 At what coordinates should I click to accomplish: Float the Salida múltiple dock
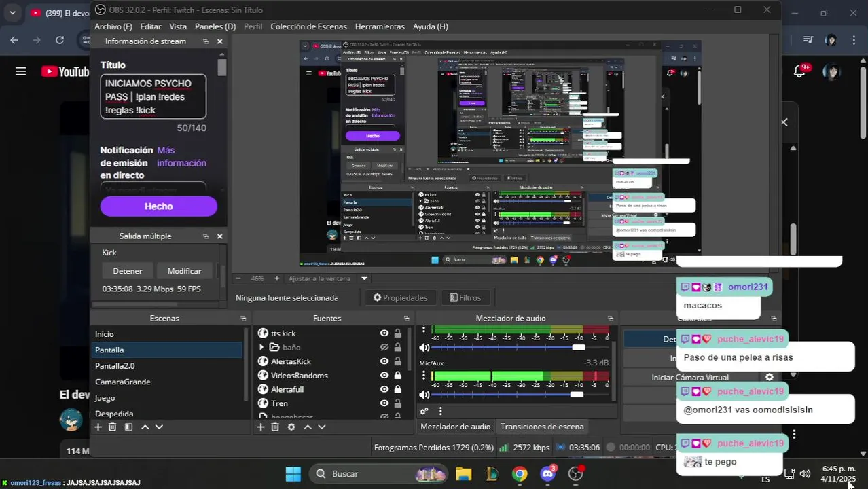[206, 236]
